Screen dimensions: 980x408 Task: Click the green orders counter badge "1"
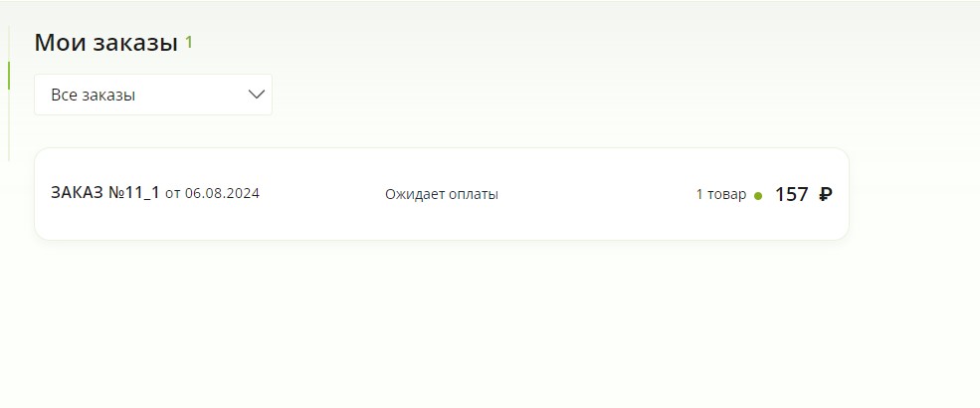click(189, 43)
